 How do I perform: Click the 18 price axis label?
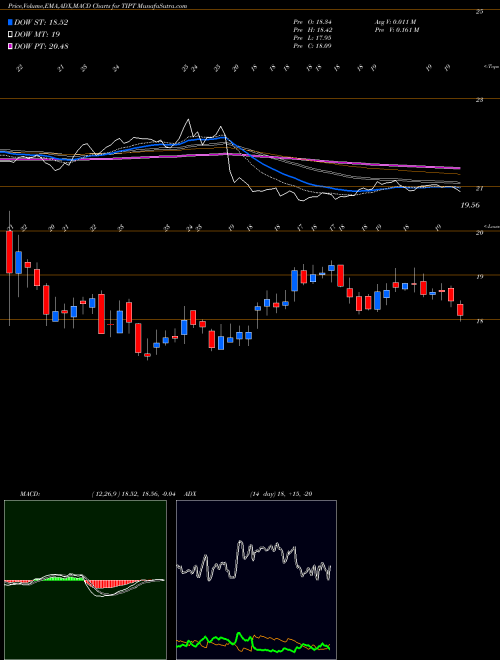pos(479,321)
